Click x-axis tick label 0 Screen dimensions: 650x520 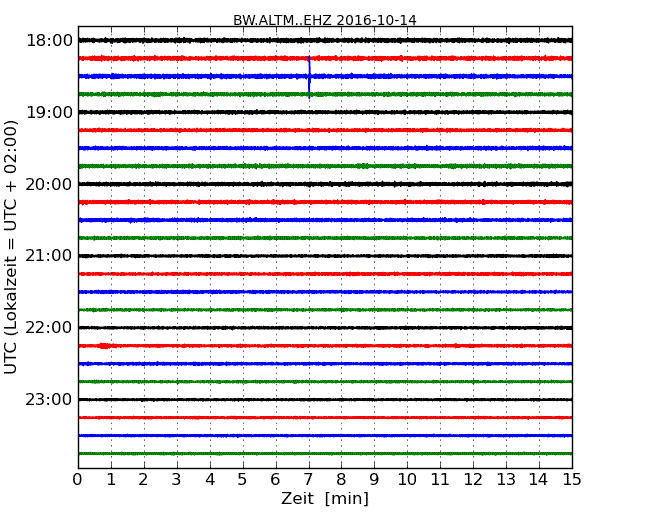[x=78, y=479]
